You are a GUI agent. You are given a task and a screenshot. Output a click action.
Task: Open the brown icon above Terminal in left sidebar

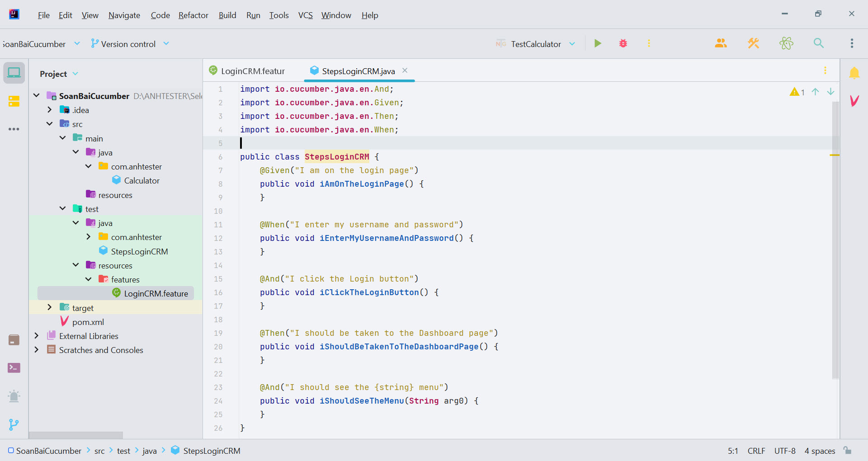14,340
